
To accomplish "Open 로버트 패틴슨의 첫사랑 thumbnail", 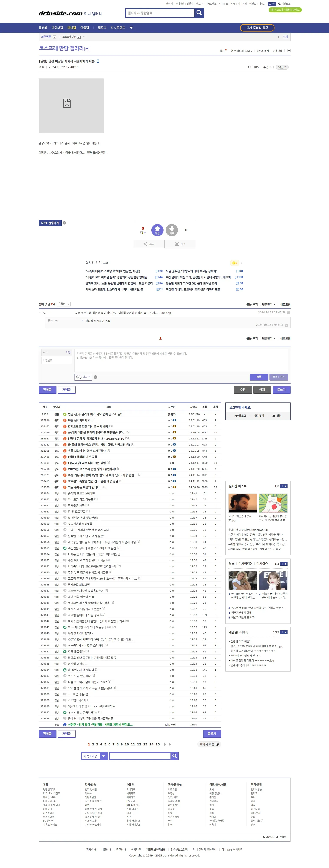I will pos(242,503).
